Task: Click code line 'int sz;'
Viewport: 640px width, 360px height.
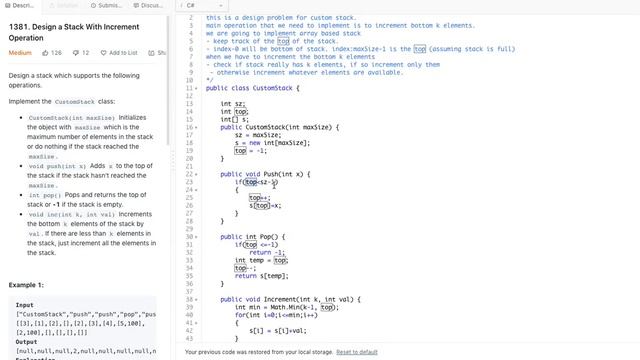Action: point(233,104)
